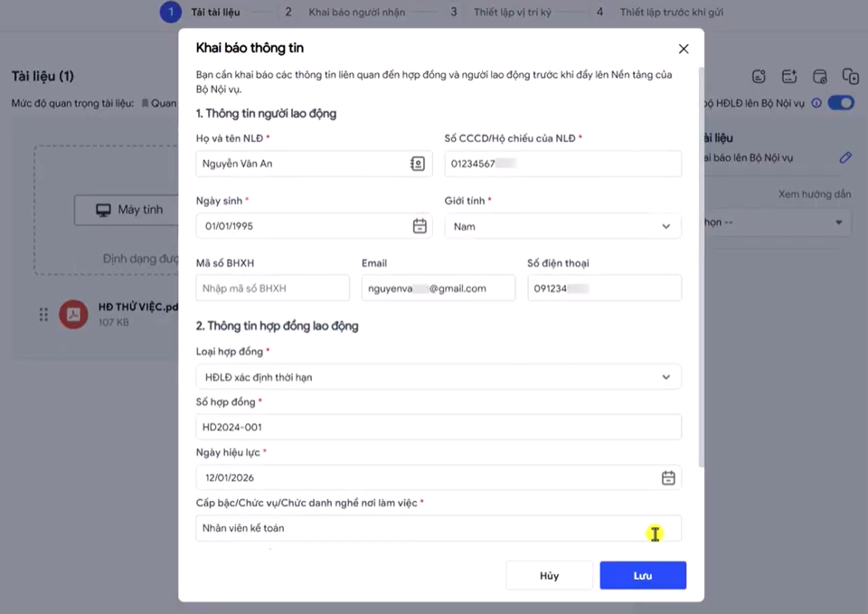Open contact book icon in name field
Screen dimensions: 868x614
click(x=418, y=164)
